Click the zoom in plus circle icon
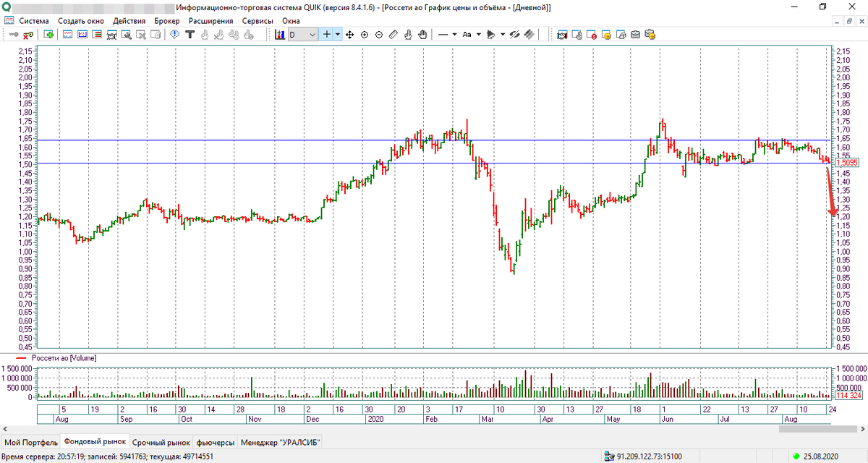Viewport: 868px width, 463px height. pos(364,34)
